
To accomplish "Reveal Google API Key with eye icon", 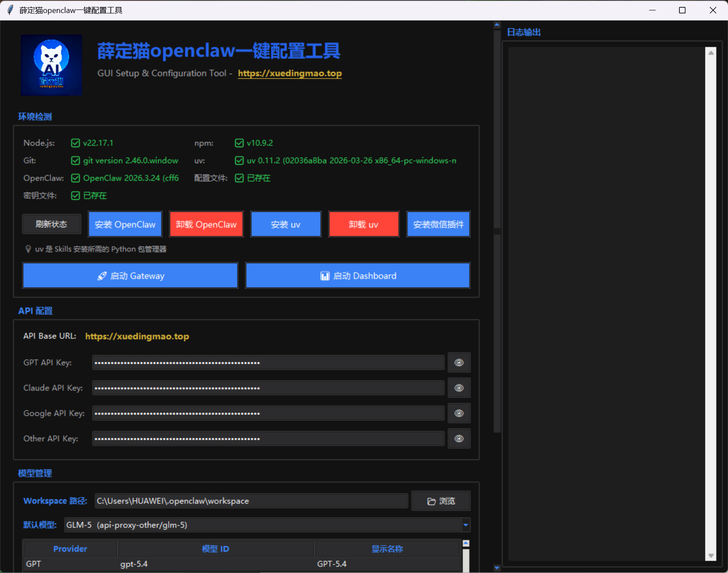I will point(459,413).
